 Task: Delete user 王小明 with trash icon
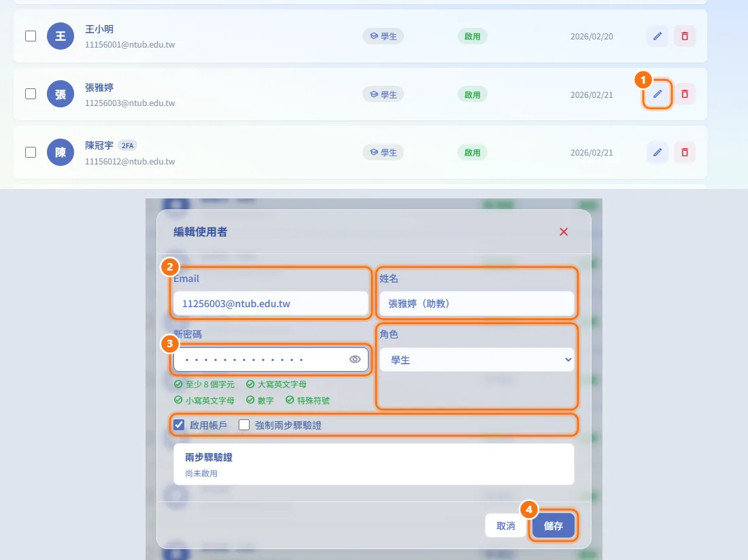tap(685, 36)
